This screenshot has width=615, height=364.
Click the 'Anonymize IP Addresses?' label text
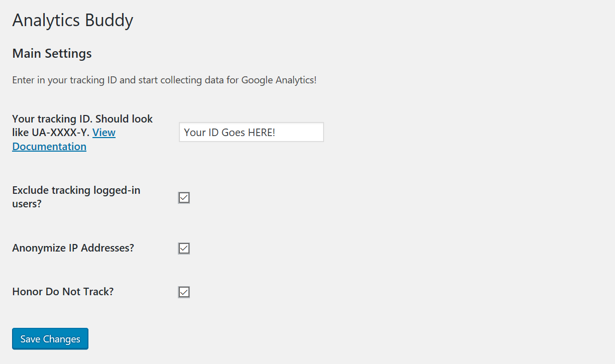tap(73, 248)
